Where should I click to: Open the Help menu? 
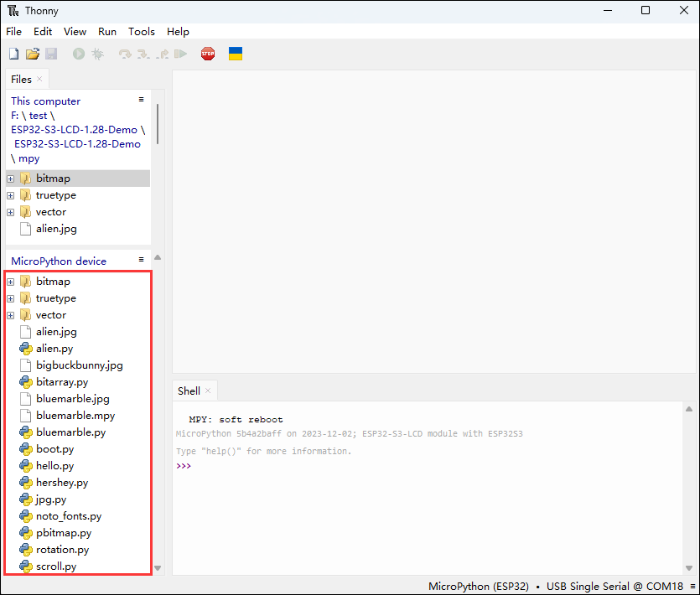178,32
